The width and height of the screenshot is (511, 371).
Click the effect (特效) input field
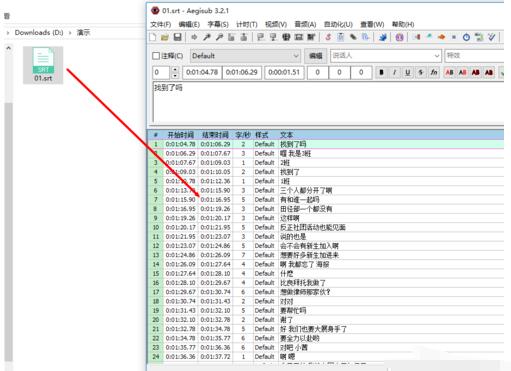[x=474, y=56]
